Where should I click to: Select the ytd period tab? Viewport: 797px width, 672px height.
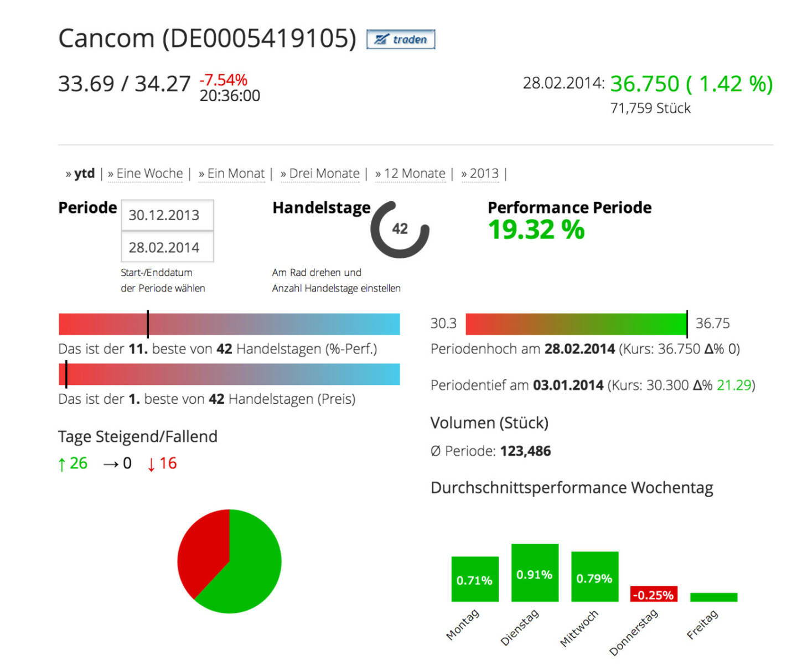click(84, 174)
